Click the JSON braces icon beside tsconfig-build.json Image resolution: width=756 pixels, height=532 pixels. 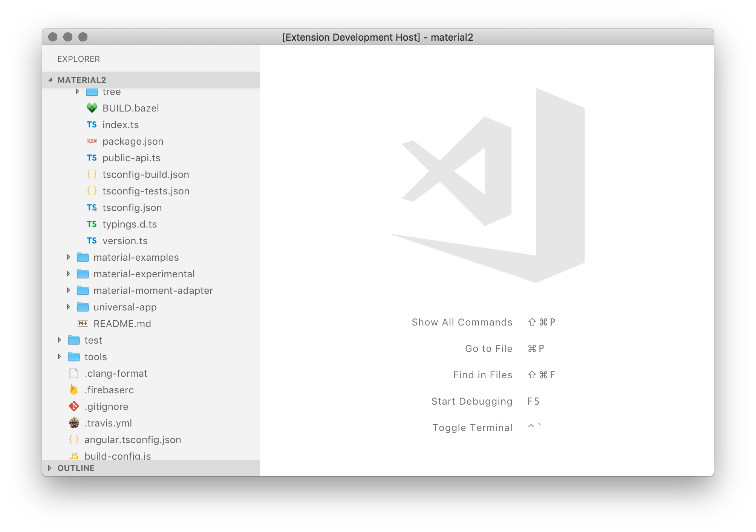click(92, 174)
